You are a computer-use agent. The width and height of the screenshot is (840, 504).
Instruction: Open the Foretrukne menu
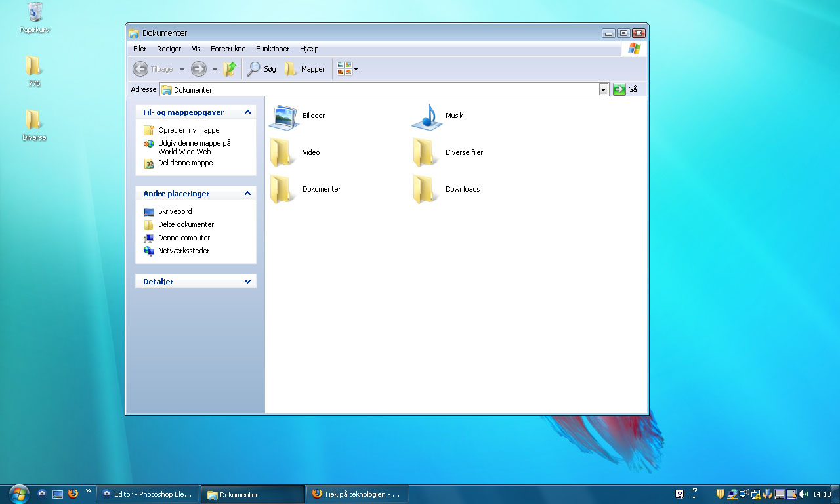228,49
